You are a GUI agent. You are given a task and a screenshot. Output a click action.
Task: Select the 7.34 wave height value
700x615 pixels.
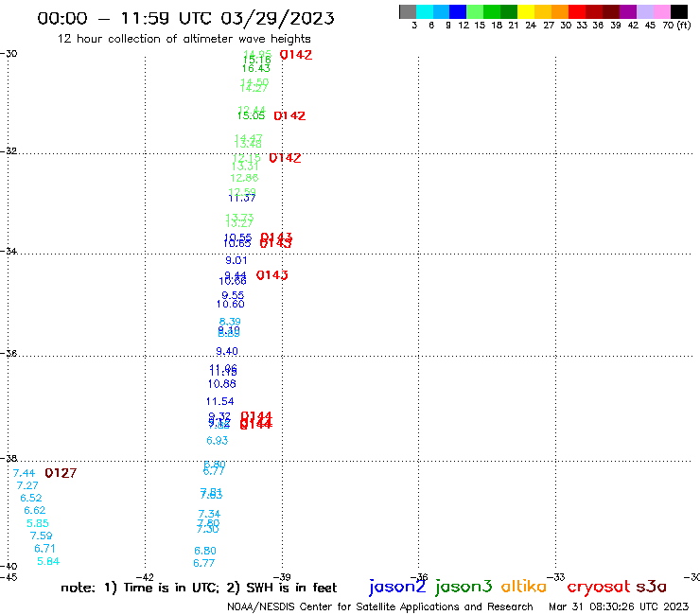tap(209, 514)
